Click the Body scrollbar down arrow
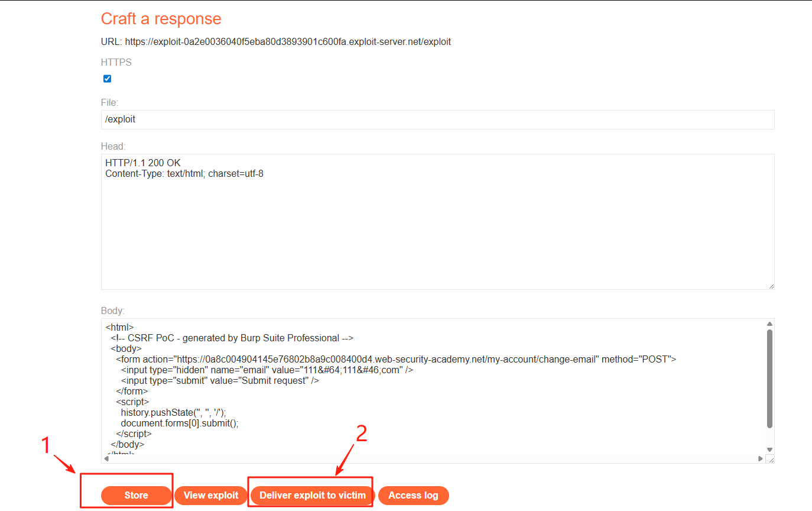Screen dimensions: 812x511 click(769, 449)
